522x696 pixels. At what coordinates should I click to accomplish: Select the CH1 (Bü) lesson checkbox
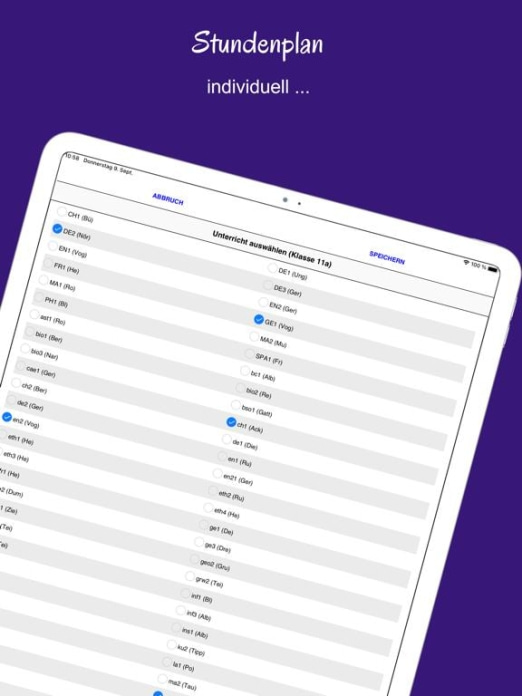coord(62,211)
